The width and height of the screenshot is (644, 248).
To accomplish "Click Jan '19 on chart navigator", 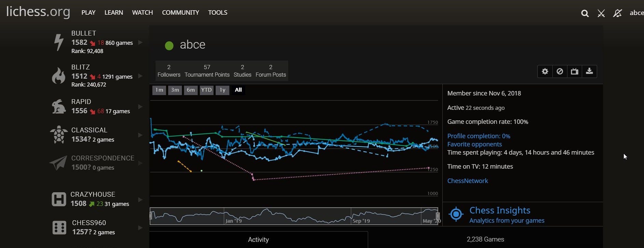I will click(233, 221).
